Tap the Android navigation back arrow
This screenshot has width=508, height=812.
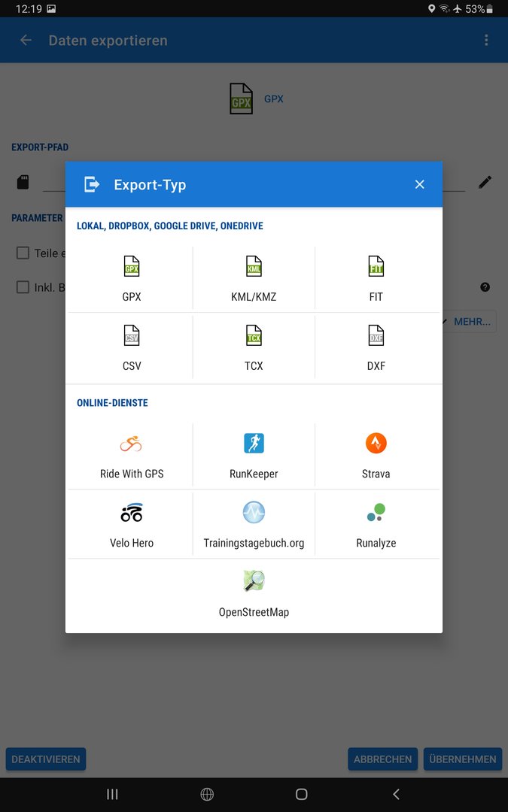396,794
